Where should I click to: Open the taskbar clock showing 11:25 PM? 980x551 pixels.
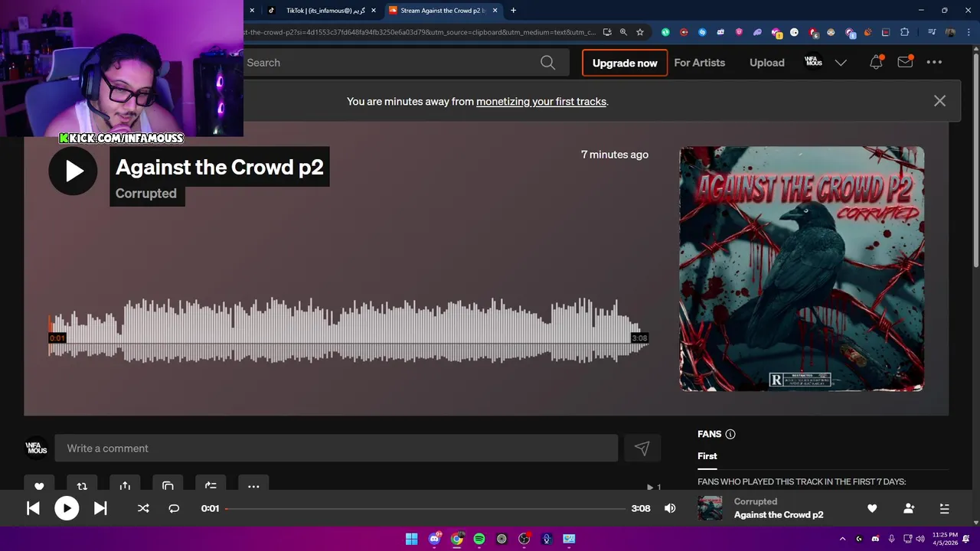(x=945, y=539)
